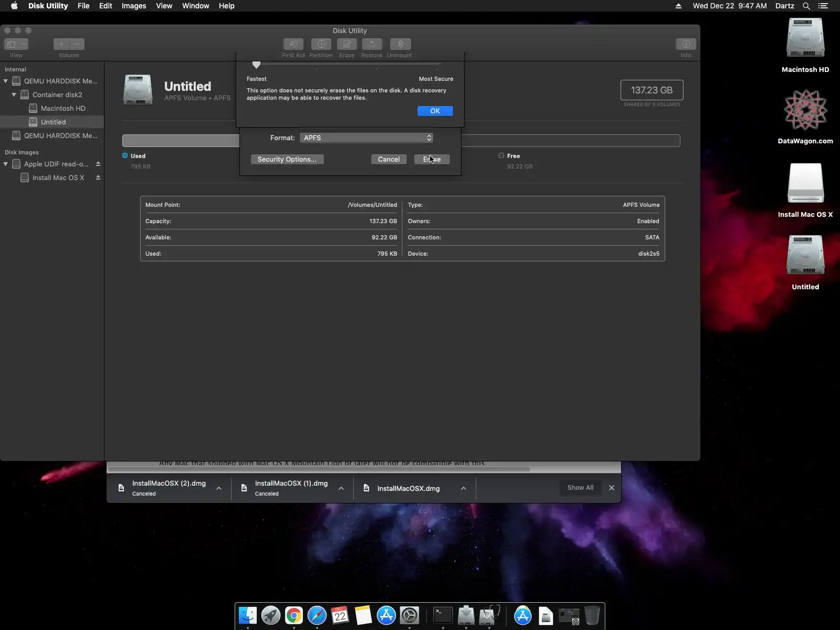The height and width of the screenshot is (630, 840).
Task: Collapse the Container disk2 tree
Action: [14, 94]
